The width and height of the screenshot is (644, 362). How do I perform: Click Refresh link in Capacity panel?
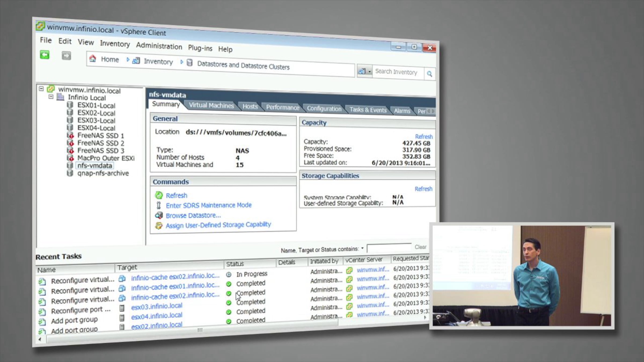point(424,136)
